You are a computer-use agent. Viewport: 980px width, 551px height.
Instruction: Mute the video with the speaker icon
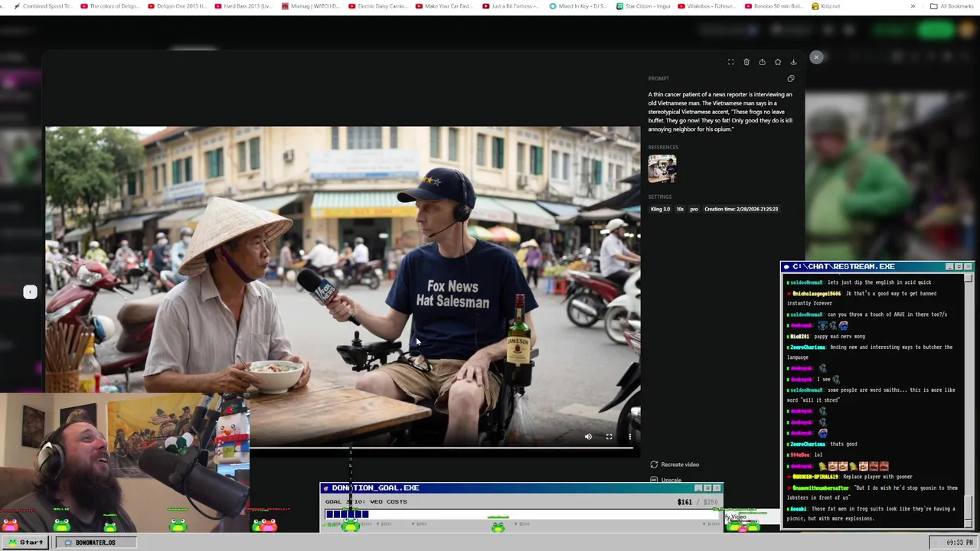tap(588, 437)
